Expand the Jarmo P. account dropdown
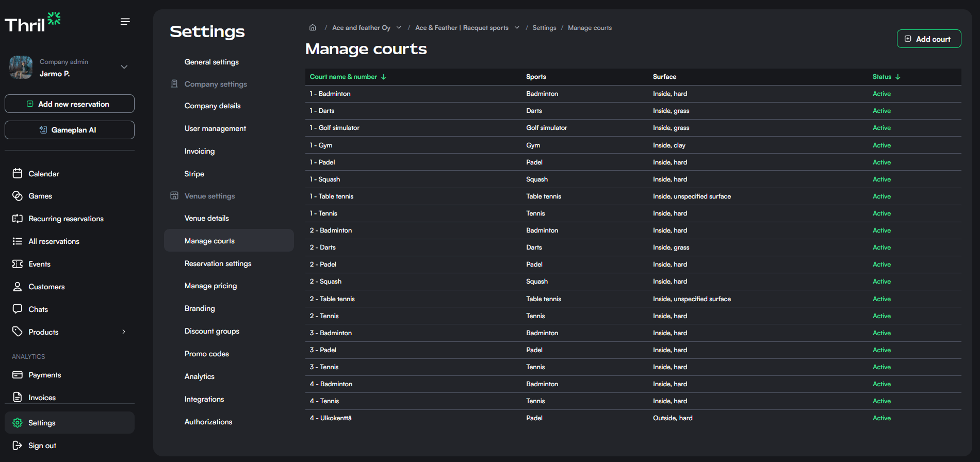This screenshot has height=462, width=980. [x=124, y=67]
